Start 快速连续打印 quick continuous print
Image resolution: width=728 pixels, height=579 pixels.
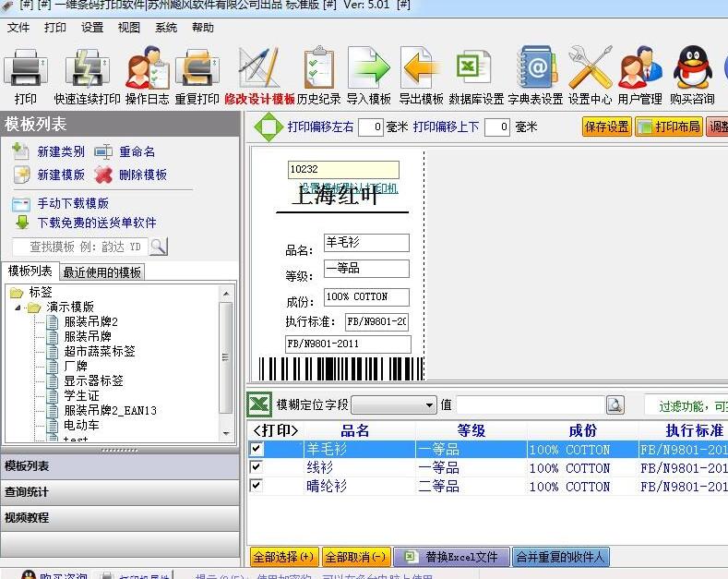pyautogui.click(x=87, y=68)
